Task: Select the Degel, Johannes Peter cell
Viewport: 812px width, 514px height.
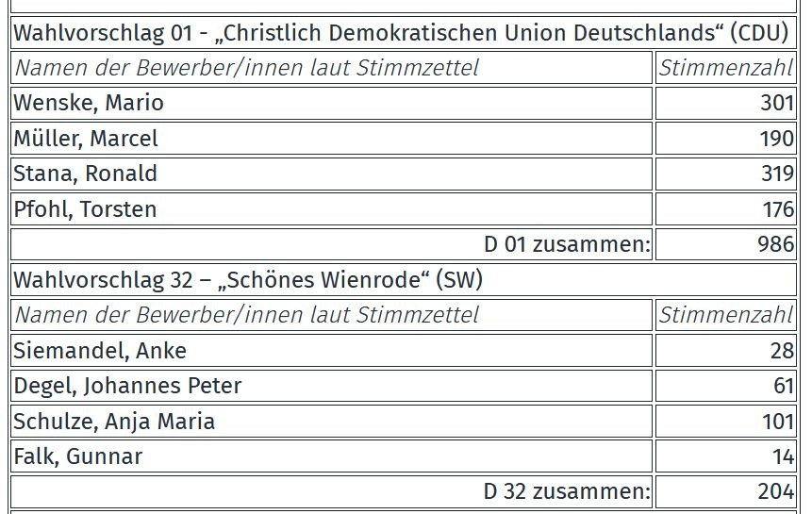Action: click(x=331, y=386)
